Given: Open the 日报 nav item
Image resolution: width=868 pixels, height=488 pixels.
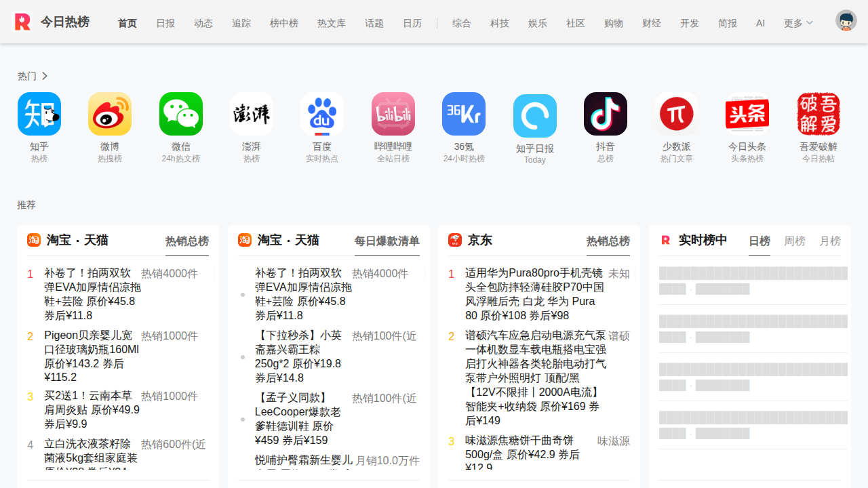Looking at the screenshot, I should (165, 23).
